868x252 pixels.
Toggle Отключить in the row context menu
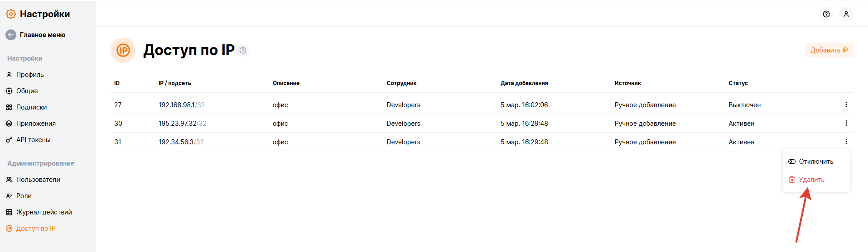815,162
